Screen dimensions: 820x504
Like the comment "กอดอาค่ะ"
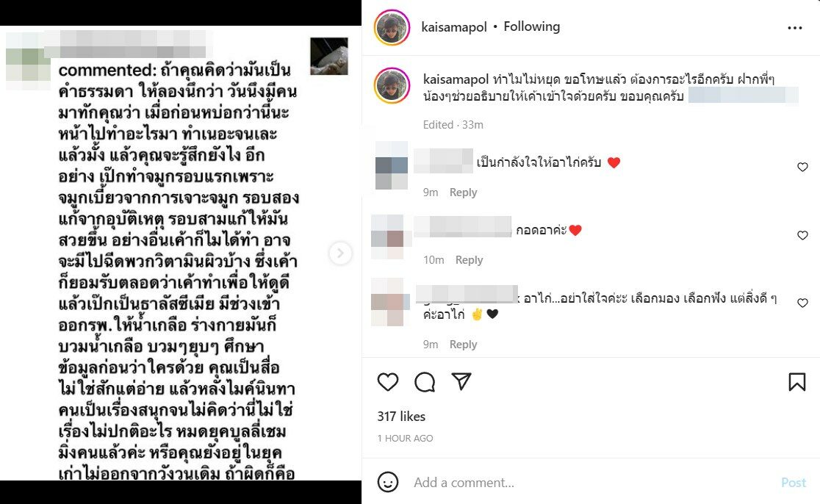802,235
